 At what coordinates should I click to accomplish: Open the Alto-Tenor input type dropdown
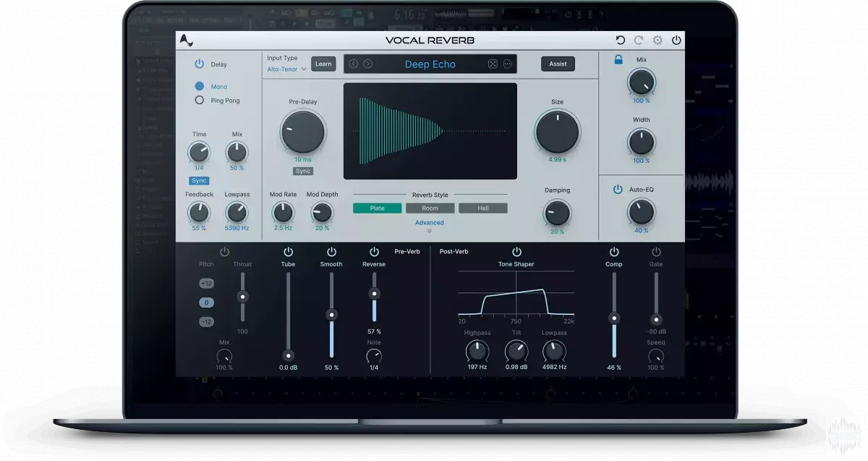(286, 69)
